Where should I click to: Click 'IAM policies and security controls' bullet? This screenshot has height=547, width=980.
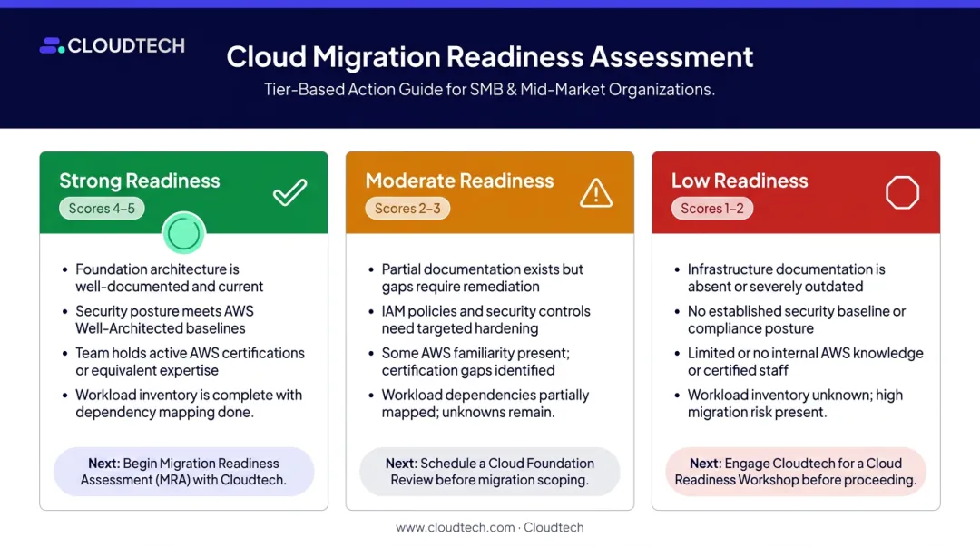486,319
